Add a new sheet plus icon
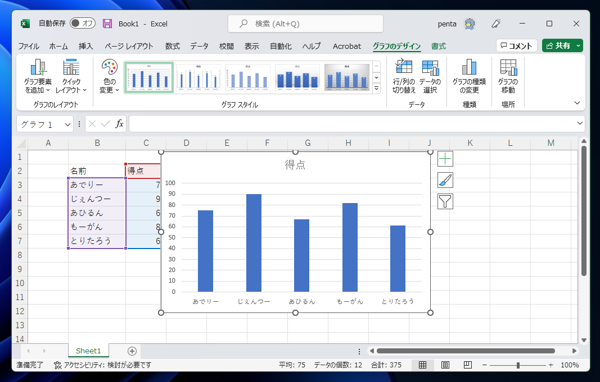The height and width of the screenshot is (382, 600). pos(132,351)
